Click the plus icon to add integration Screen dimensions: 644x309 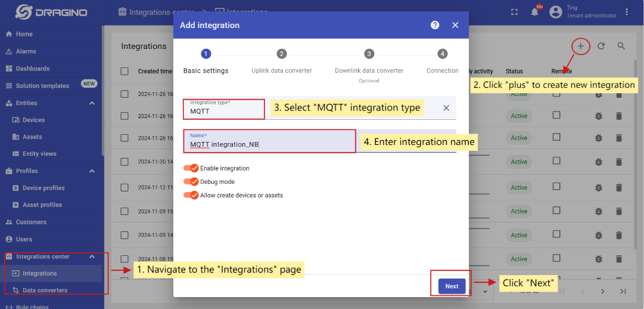[x=581, y=46]
